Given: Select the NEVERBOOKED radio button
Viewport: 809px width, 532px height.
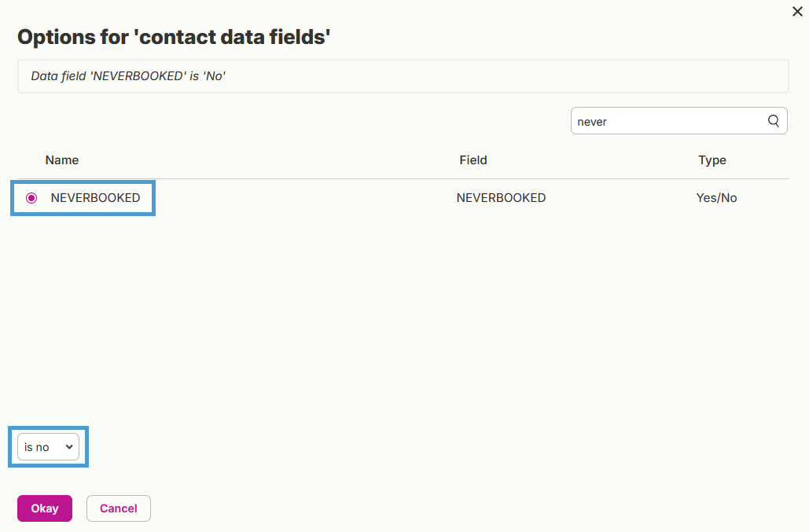Looking at the screenshot, I should click(31, 198).
